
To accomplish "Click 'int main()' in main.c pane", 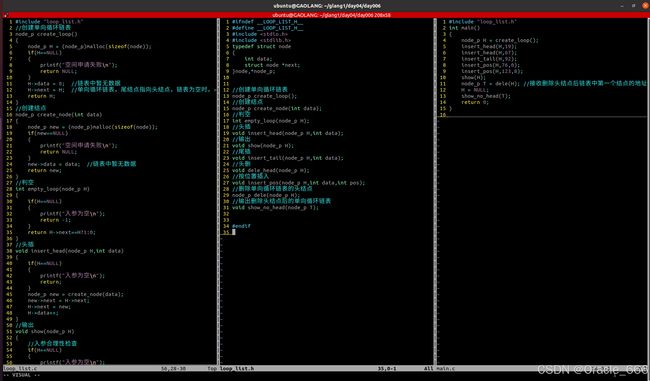I will pos(464,28).
